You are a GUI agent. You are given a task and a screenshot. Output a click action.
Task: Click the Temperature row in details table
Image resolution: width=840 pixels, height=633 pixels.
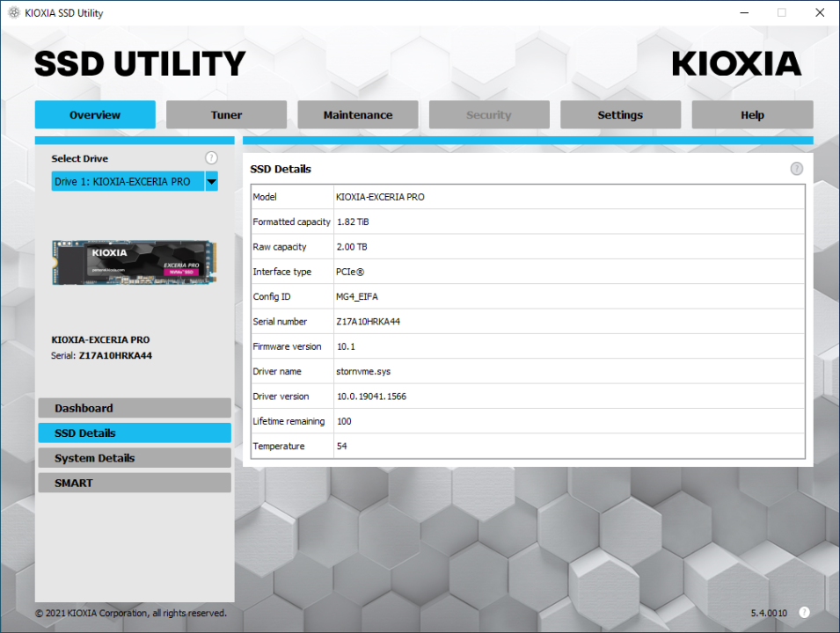pos(528,446)
